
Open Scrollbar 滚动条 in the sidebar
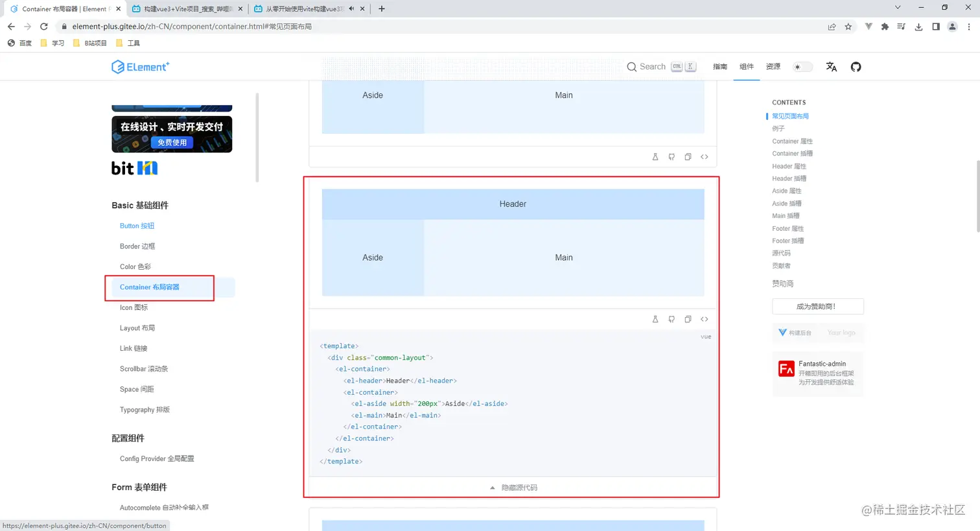[x=144, y=369]
